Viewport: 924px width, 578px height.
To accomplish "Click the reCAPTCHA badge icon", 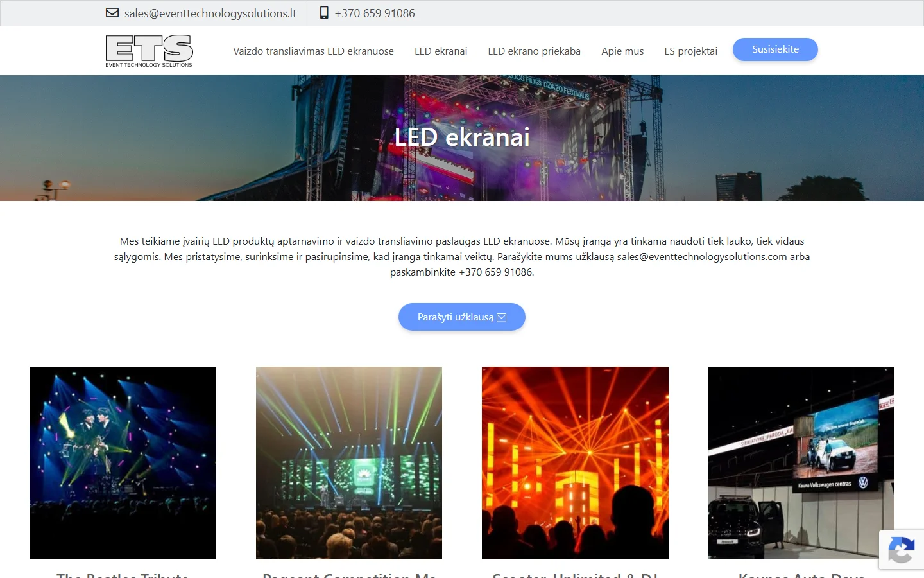I will coord(902,550).
